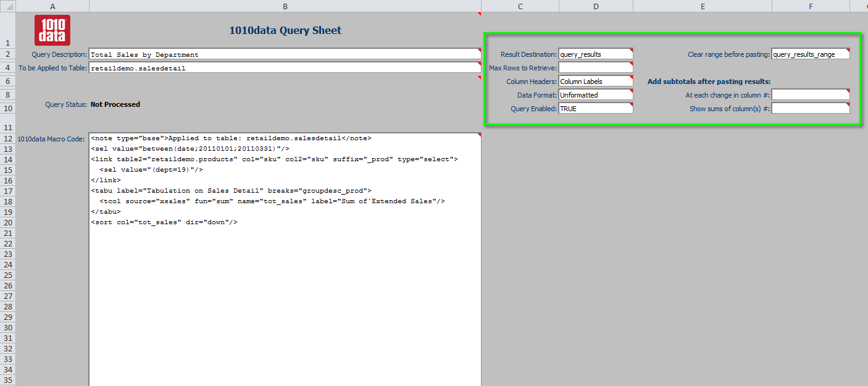Screen dimensions: 868x386
Task: Open the Column Headers cell showing Column Labels
Action: point(596,82)
